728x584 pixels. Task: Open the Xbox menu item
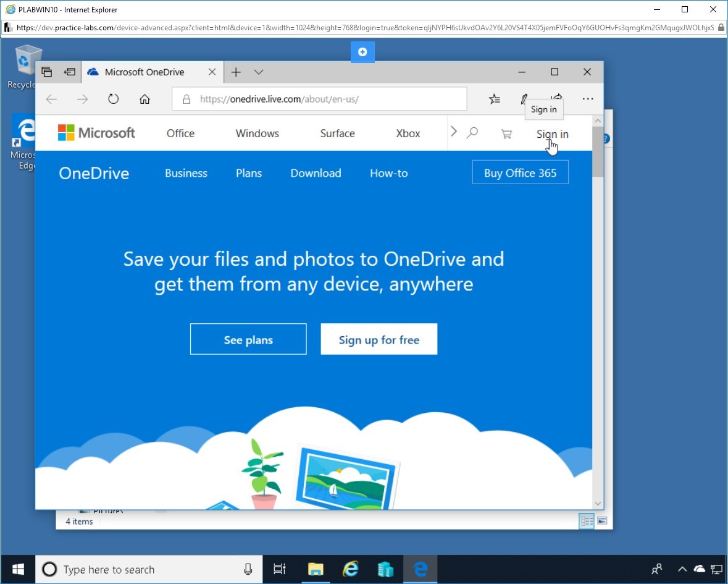(x=408, y=133)
